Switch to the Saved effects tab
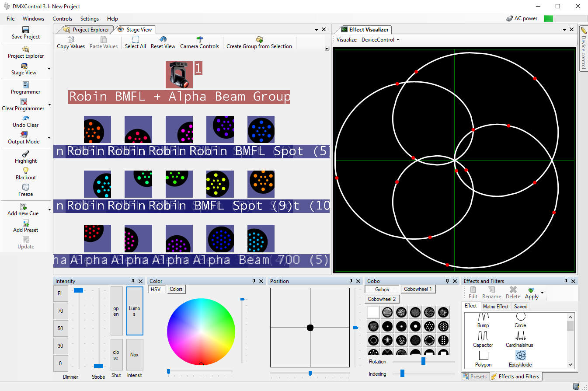The image size is (588, 391). coord(521,307)
